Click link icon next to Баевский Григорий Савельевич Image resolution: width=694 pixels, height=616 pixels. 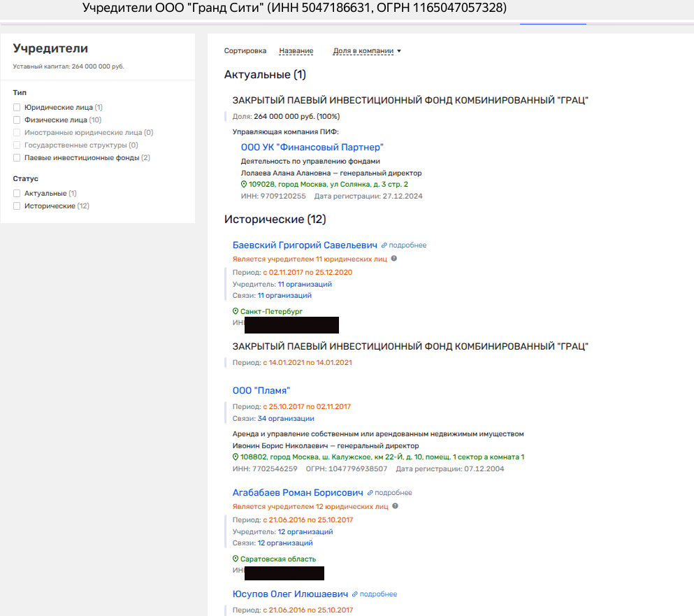384,245
